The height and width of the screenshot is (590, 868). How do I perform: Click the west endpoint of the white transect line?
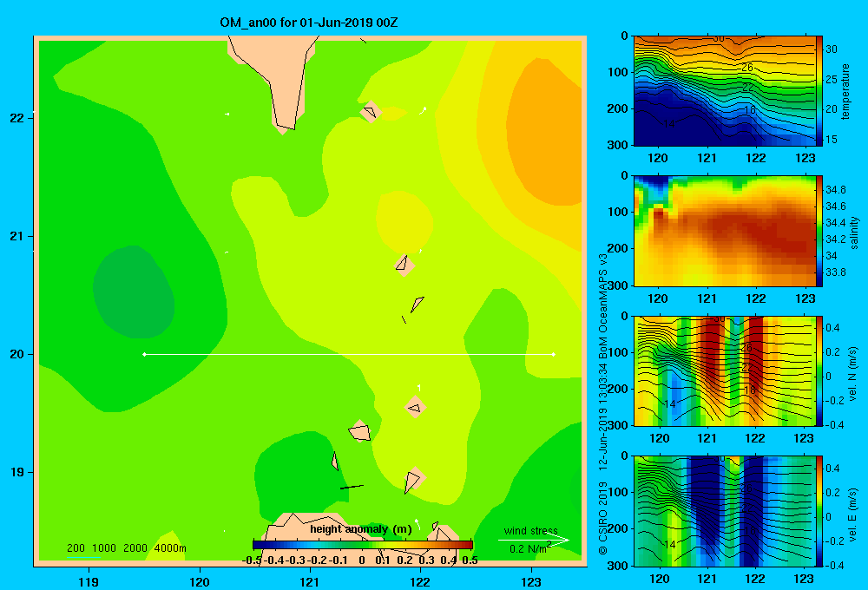click(144, 354)
